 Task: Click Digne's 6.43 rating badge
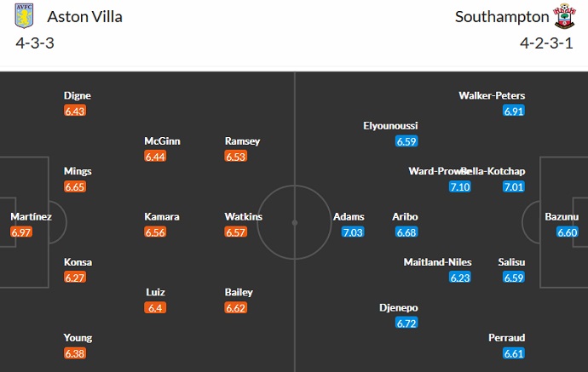[x=75, y=111]
